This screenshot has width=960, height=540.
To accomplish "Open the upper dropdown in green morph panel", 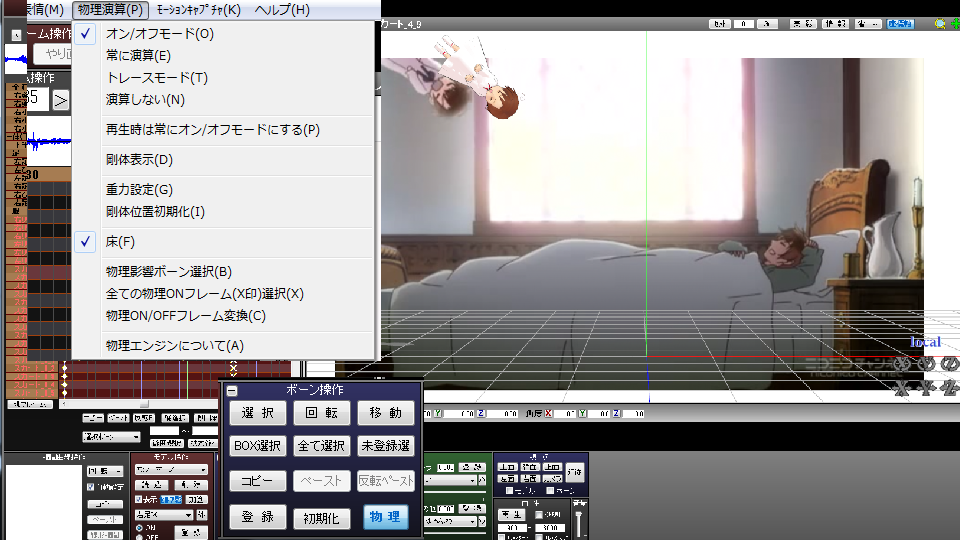I will (451, 481).
